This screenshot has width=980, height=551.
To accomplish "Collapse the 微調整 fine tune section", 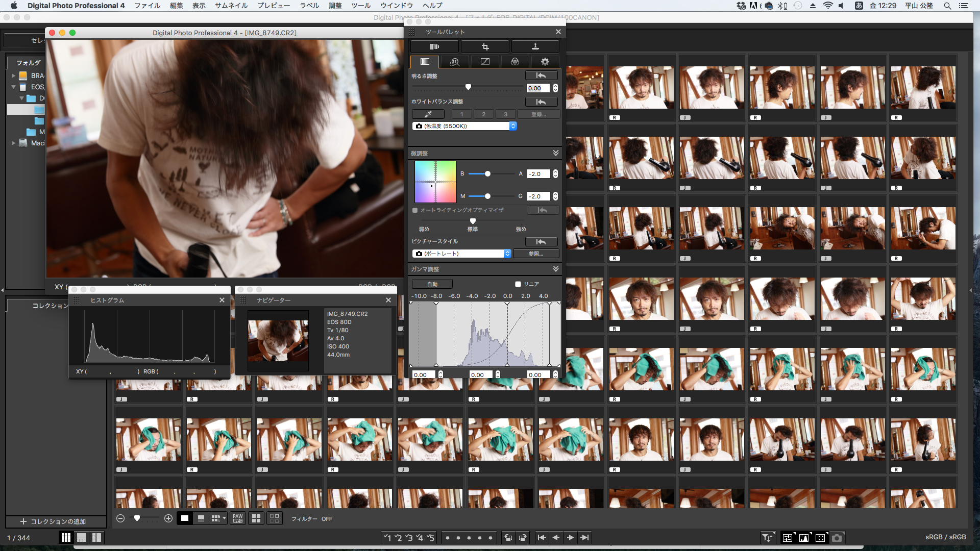I will [x=555, y=153].
